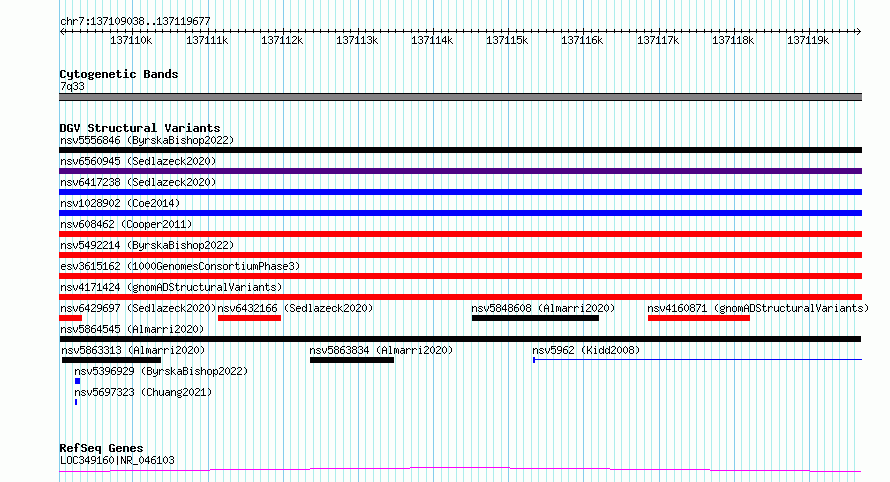
Task: Click the nsv5556846 ByrskaBishop2022 variant label
Action: coord(147,140)
